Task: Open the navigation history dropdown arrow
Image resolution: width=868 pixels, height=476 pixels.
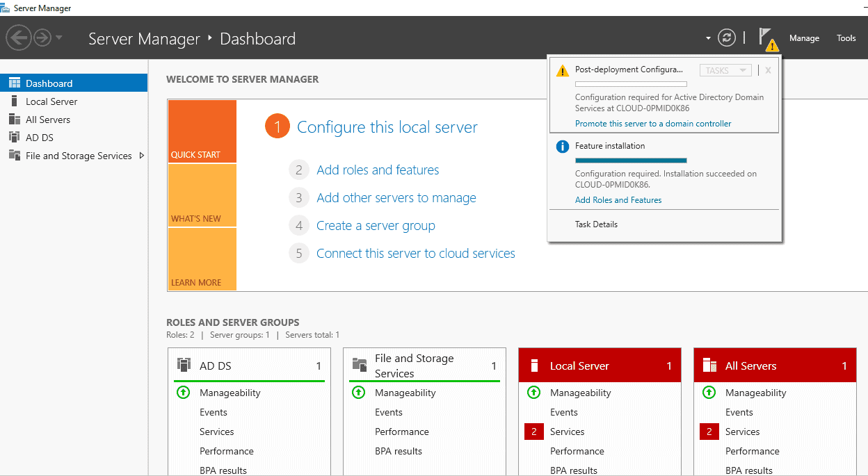Action: tap(59, 38)
